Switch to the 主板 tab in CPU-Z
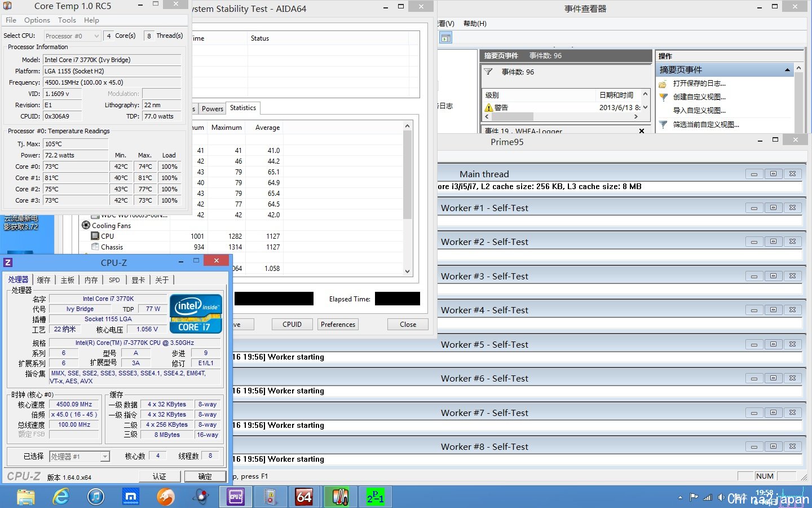Image resolution: width=812 pixels, height=508 pixels. click(x=68, y=280)
